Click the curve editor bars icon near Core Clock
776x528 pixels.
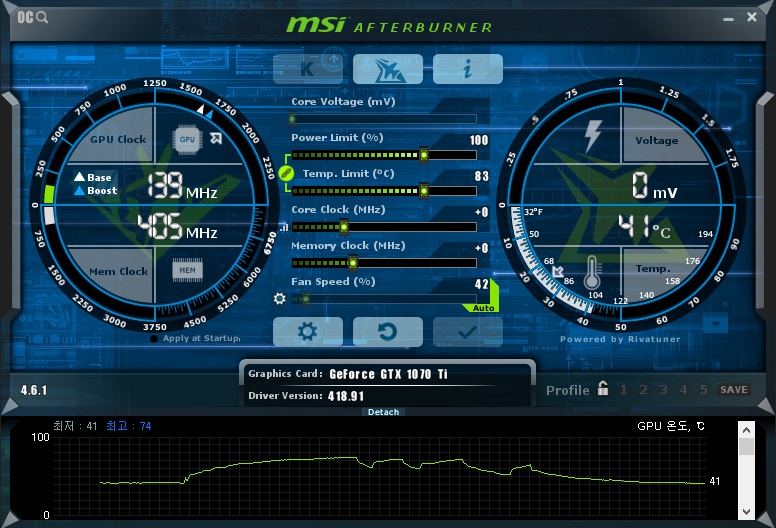(284, 227)
